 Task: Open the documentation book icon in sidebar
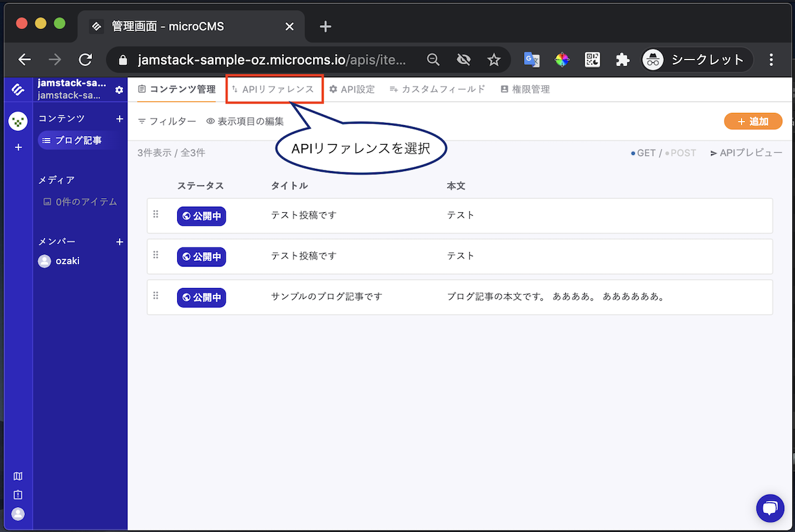coord(18,476)
